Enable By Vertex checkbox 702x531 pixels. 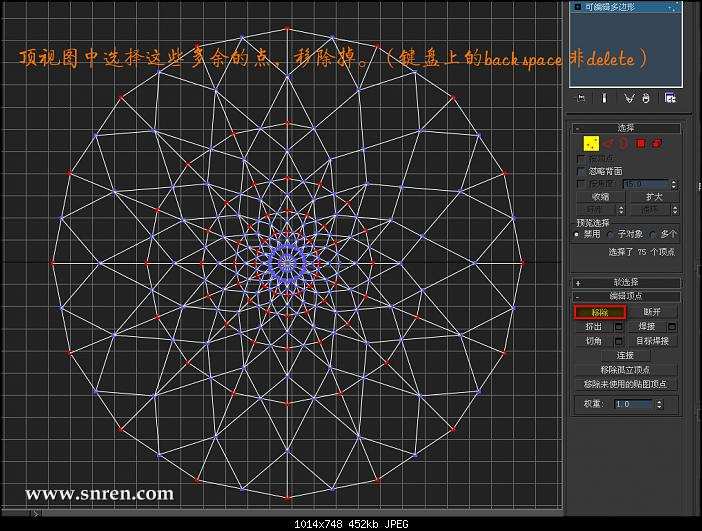(x=582, y=159)
